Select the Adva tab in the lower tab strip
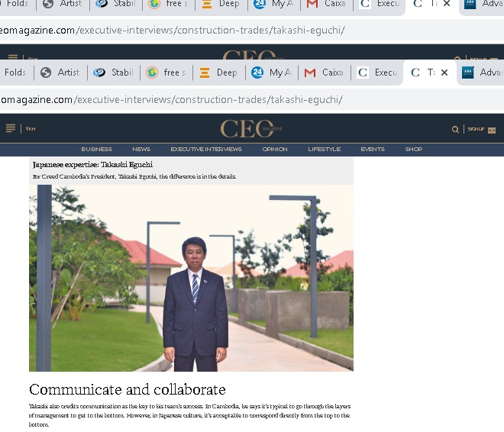 (482, 73)
